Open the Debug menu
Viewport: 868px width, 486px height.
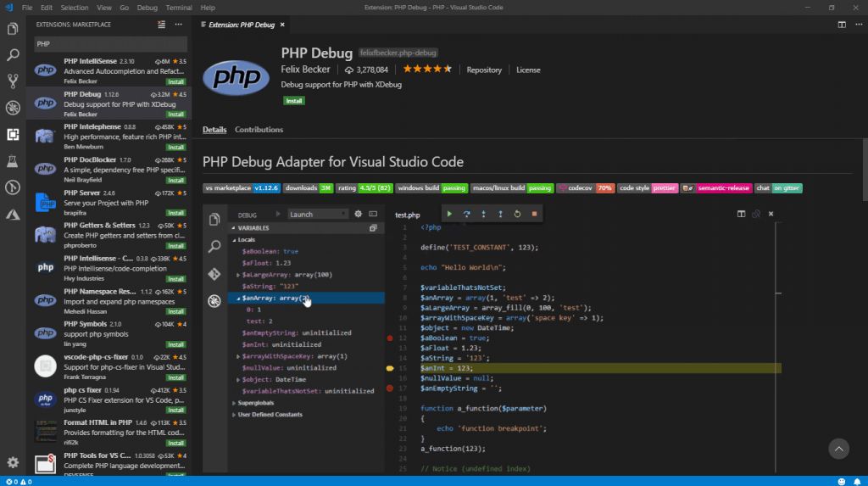coord(147,7)
